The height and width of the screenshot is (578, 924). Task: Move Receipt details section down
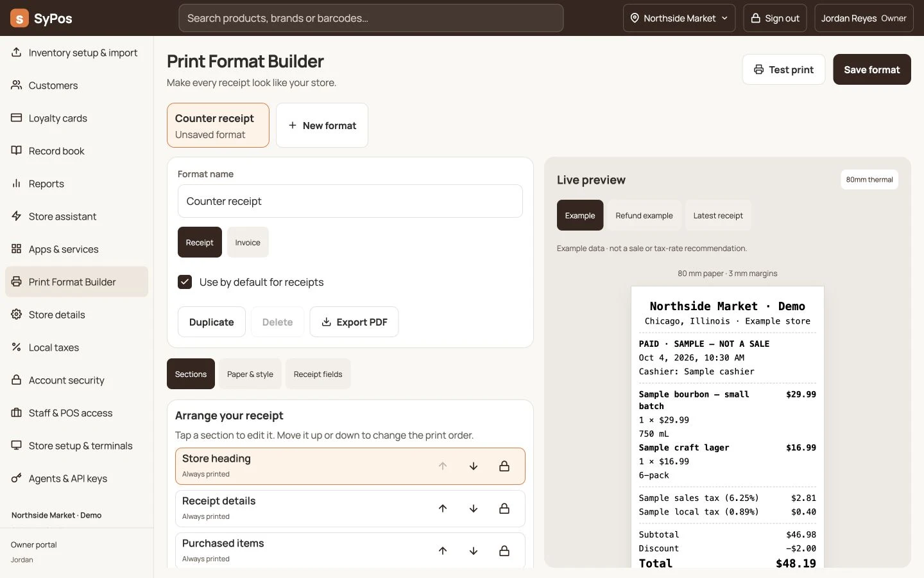[474, 509]
